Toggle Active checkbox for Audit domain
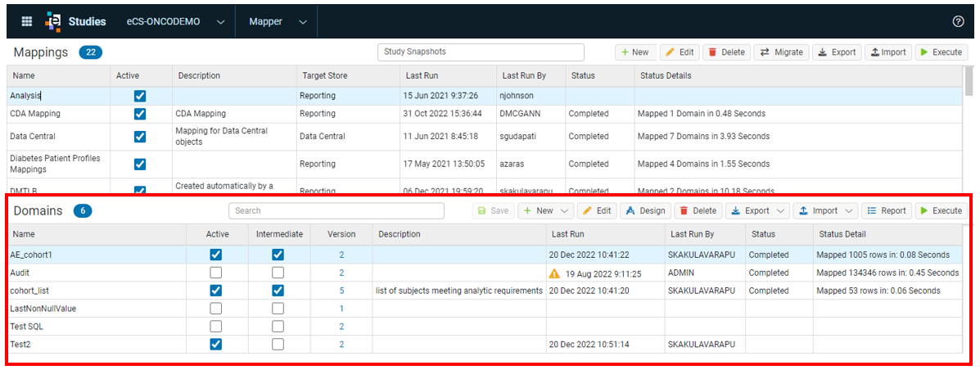Viewport: 980px width, 370px height. (215, 273)
